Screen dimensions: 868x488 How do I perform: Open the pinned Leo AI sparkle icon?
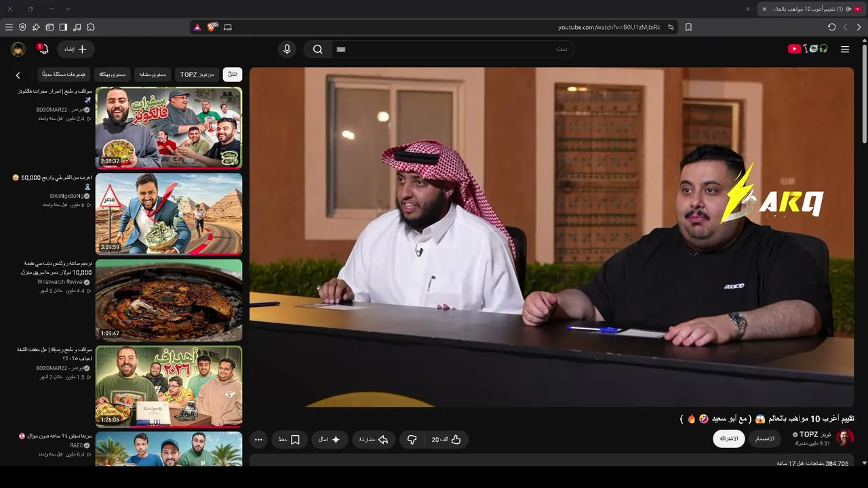36,27
